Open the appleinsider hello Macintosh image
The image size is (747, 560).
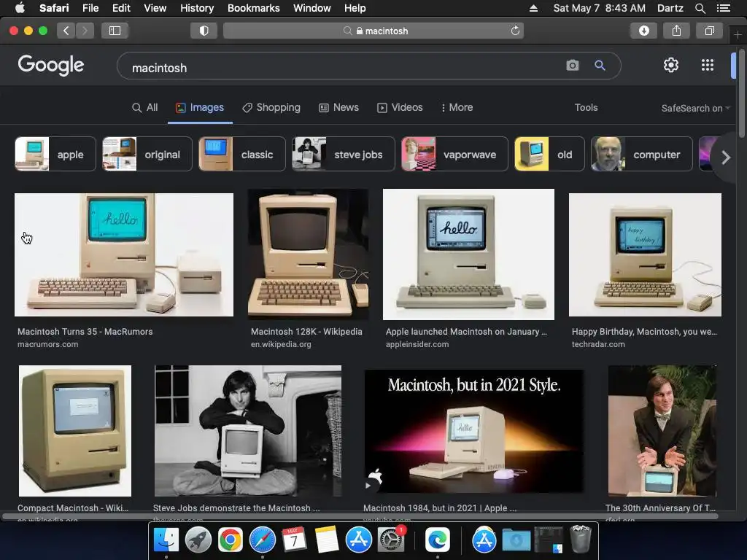468,254
